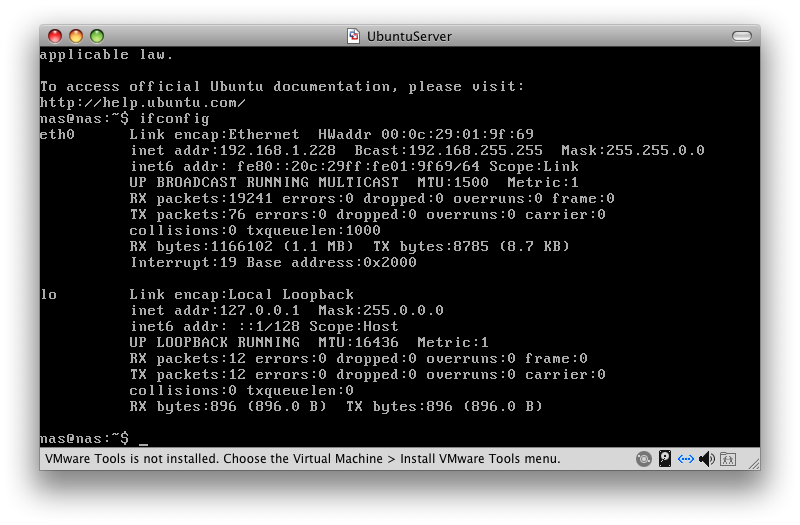The height and width of the screenshot is (525, 800).
Task: Close the UbuntuServer window with red button
Action: [x=55, y=36]
